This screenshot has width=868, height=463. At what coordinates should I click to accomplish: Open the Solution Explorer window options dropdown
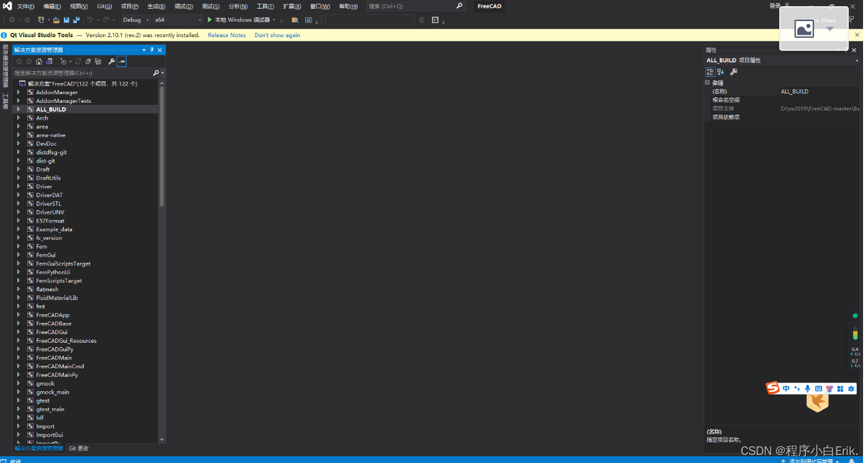pyautogui.click(x=144, y=50)
